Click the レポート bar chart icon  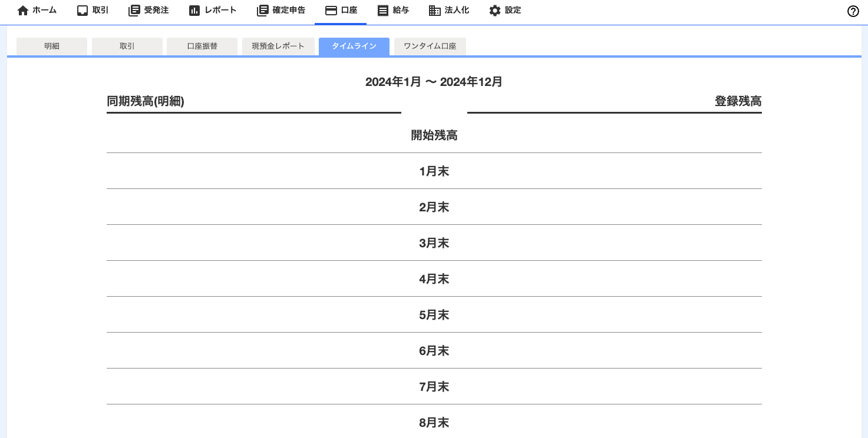tap(194, 11)
